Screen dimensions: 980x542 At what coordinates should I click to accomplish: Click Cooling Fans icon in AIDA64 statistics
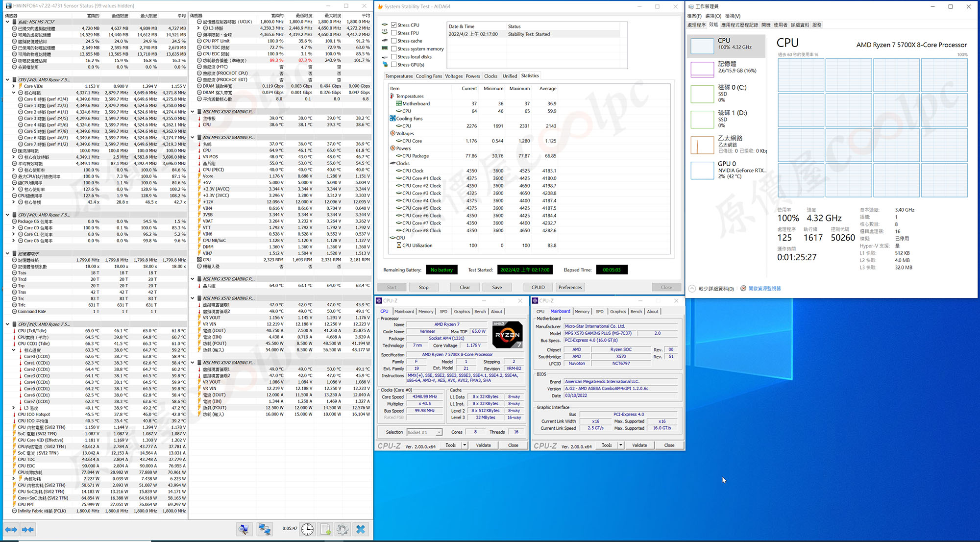click(392, 118)
